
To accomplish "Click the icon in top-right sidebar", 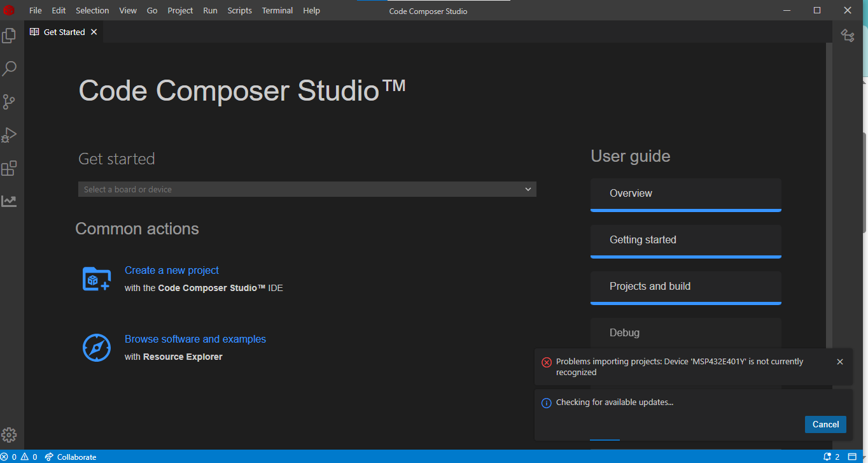I will 847,36.
